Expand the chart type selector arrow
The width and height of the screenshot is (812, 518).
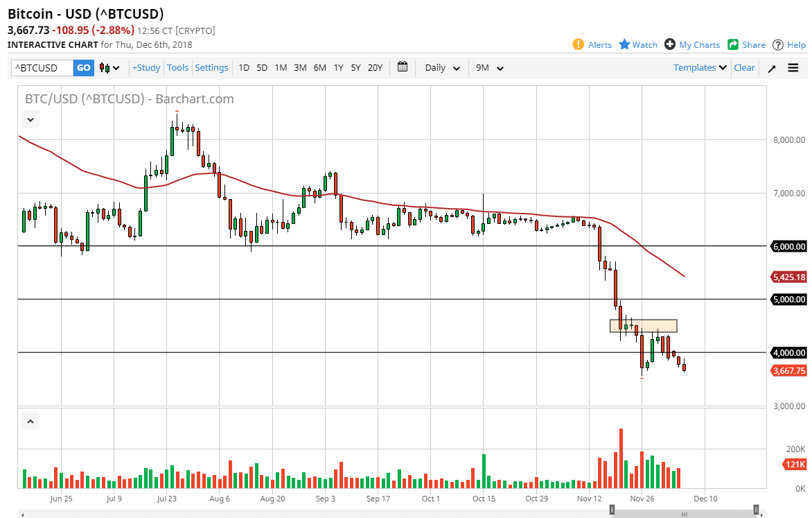(116, 67)
